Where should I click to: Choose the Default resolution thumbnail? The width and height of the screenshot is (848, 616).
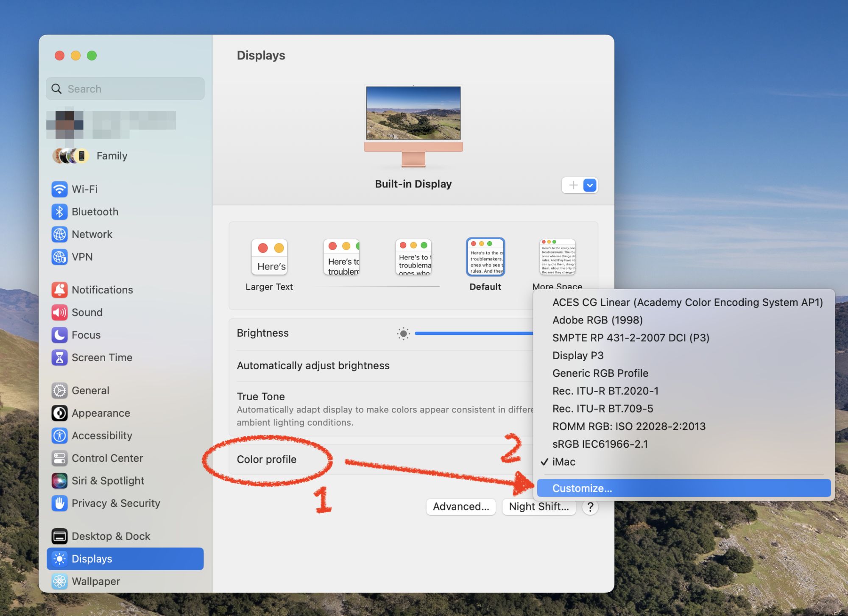pyautogui.click(x=485, y=257)
